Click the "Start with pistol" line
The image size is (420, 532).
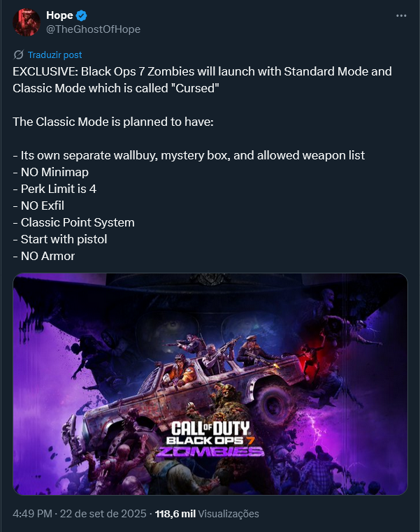pyautogui.click(x=60, y=239)
